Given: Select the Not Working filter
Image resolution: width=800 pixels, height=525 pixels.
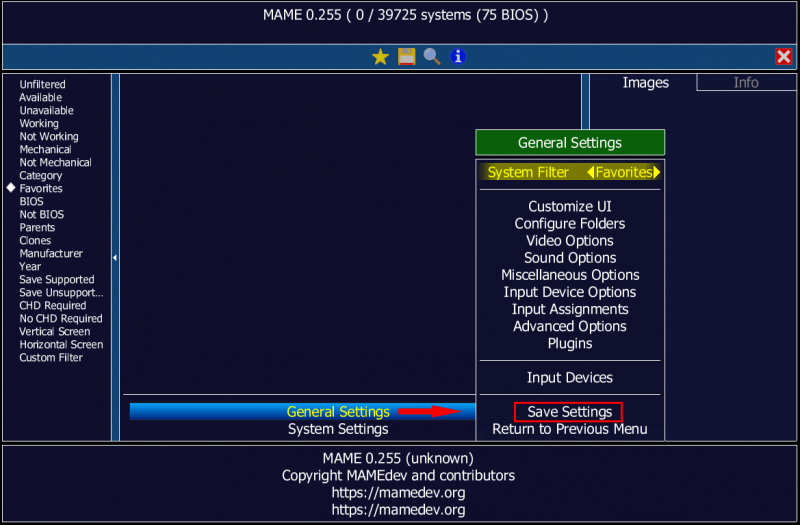Looking at the screenshot, I should pos(49,136).
